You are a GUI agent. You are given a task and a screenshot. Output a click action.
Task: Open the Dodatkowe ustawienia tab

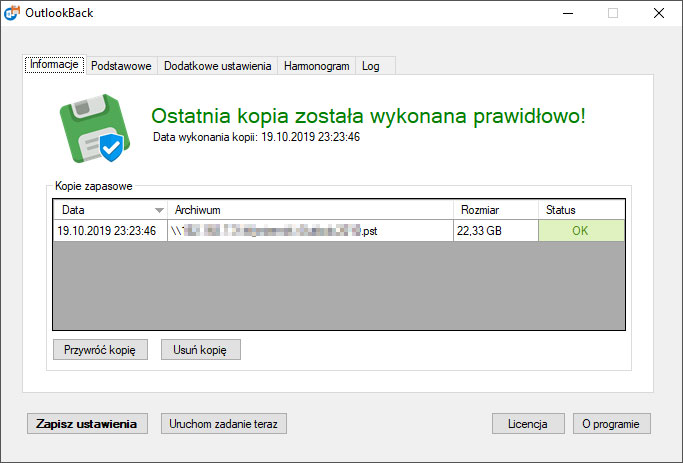pos(217,66)
